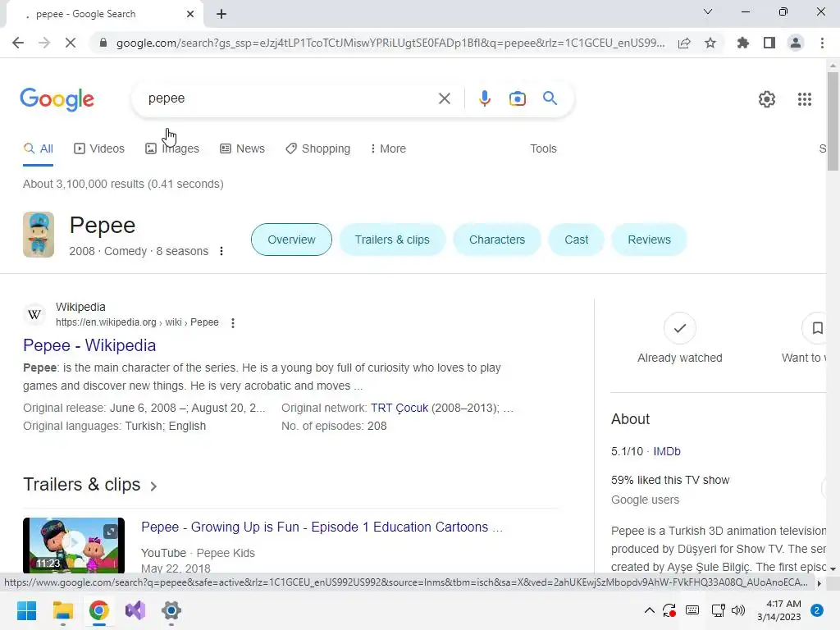The width and height of the screenshot is (840, 630).
Task: Open a new browser tab
Action: (221, 14)
